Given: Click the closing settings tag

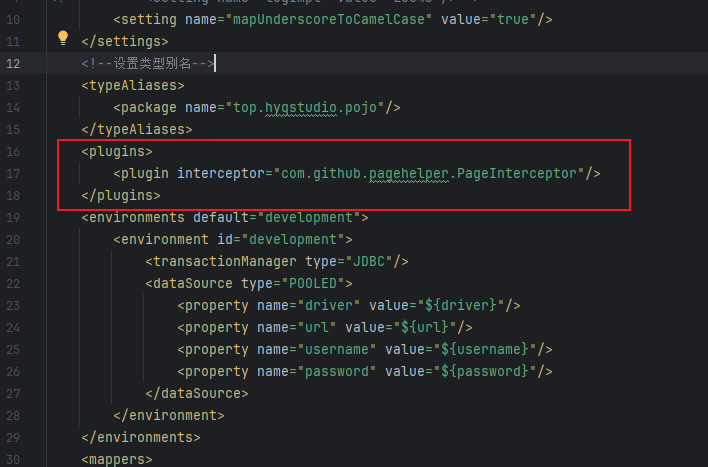Looking at the screenshot, I should point(125,42).
